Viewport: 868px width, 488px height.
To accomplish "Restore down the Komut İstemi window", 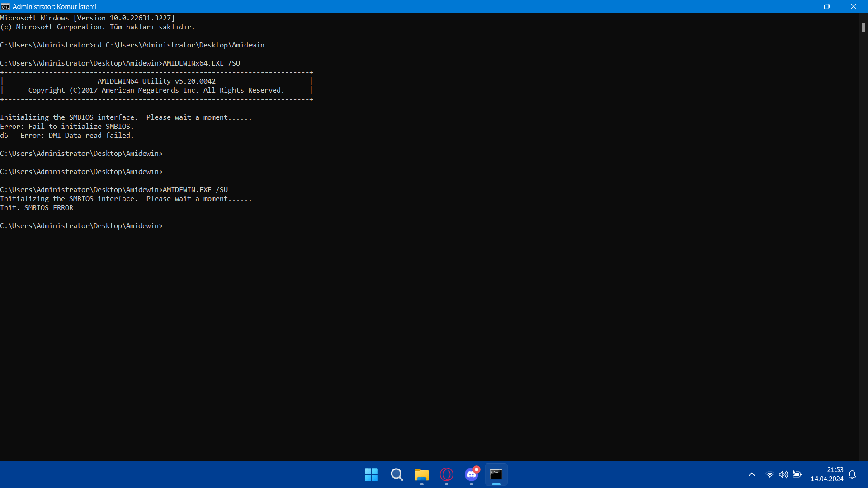I will tap(827, 6).
